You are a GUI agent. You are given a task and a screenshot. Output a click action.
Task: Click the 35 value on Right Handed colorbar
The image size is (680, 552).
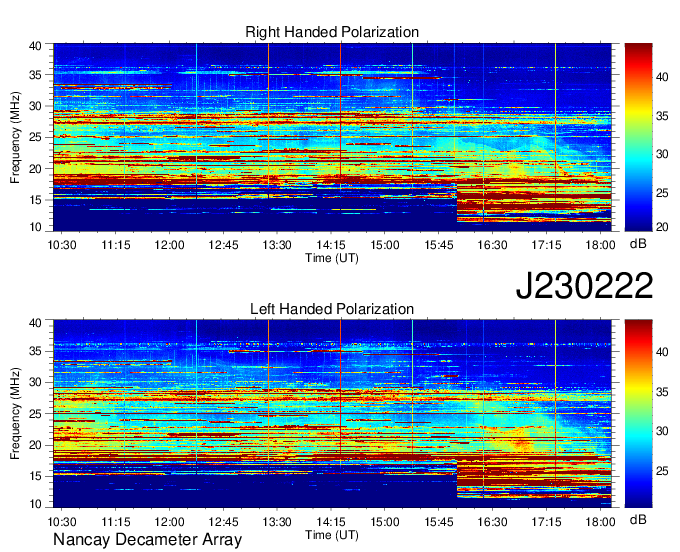662,116
